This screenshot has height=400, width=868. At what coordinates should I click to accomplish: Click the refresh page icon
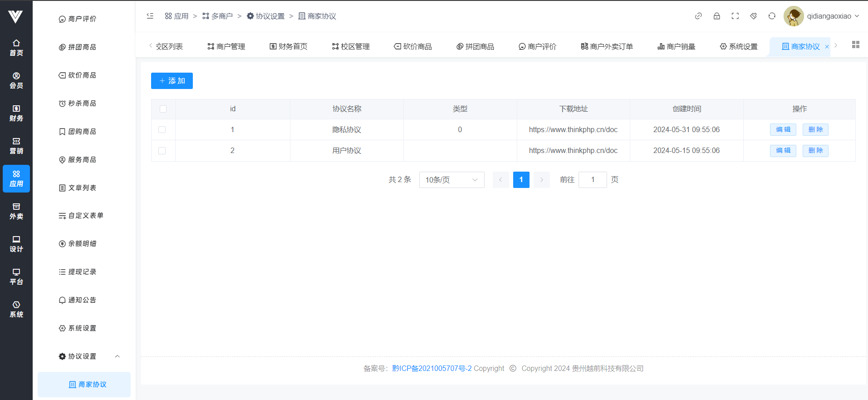click(772, 16)
